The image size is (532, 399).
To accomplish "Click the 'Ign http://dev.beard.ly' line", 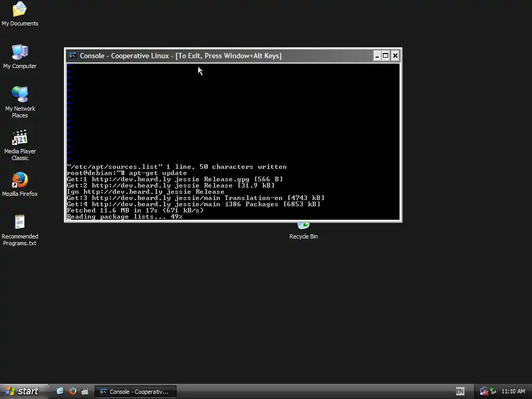I will click(145, 192).
